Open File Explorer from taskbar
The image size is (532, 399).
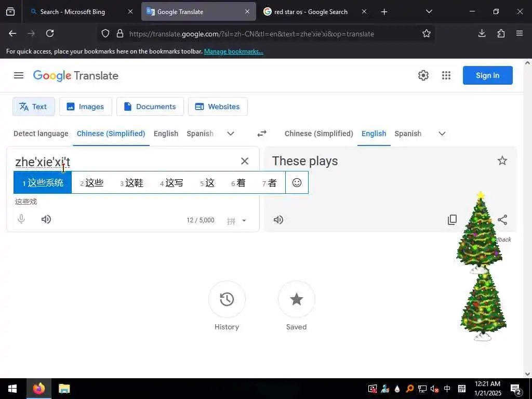[64, 389]
